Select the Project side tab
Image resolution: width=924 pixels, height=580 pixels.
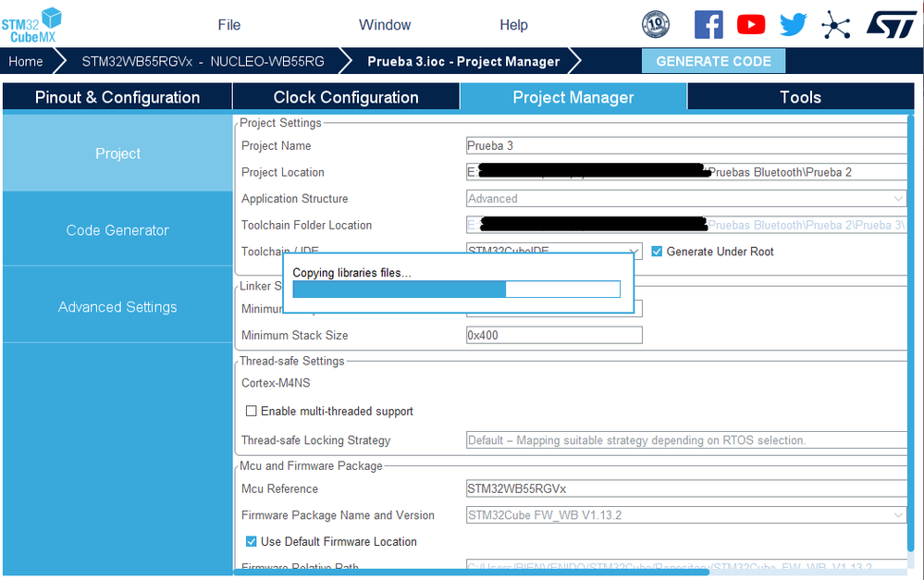pos(117,154)
